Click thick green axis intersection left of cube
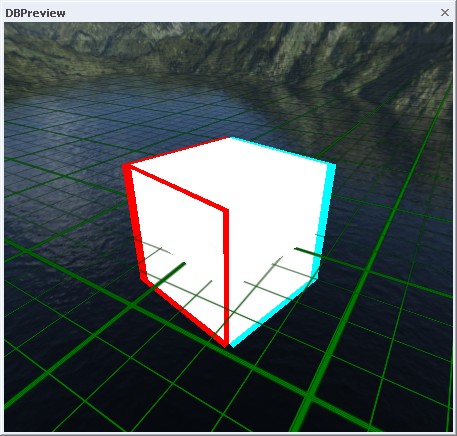The image size is (457, 436). coord(133,305)
